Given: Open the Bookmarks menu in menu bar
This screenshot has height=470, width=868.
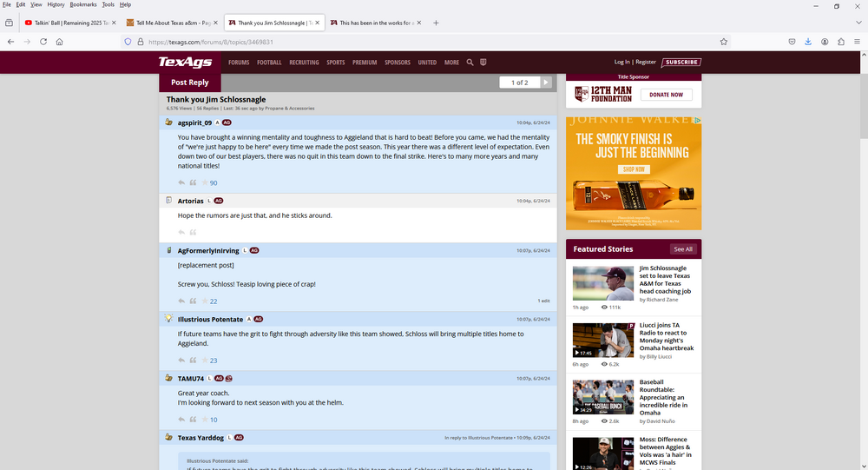Looking at the screenshot, I should [83, 4].
